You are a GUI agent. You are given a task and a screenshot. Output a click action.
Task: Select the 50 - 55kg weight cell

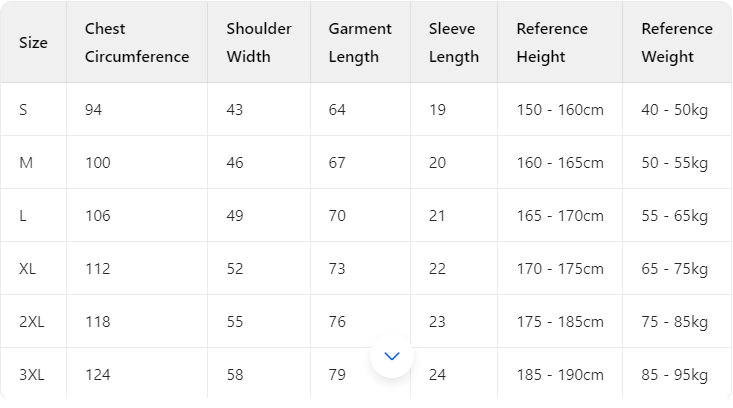click(x=674, y=163)
